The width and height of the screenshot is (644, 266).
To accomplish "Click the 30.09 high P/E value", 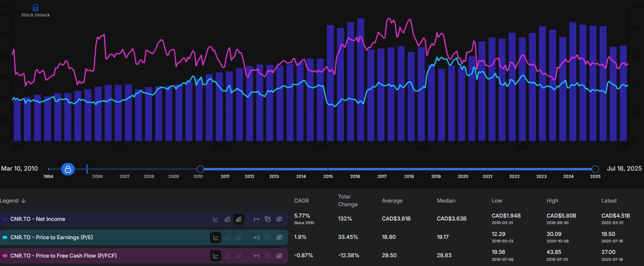I will 554,234.
